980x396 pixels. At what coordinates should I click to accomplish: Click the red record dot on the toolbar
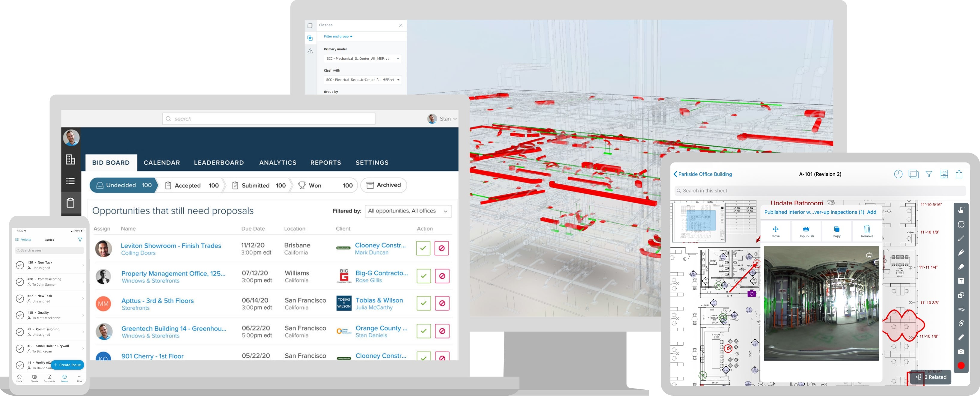pyautogui.click(x=961, y=365)
